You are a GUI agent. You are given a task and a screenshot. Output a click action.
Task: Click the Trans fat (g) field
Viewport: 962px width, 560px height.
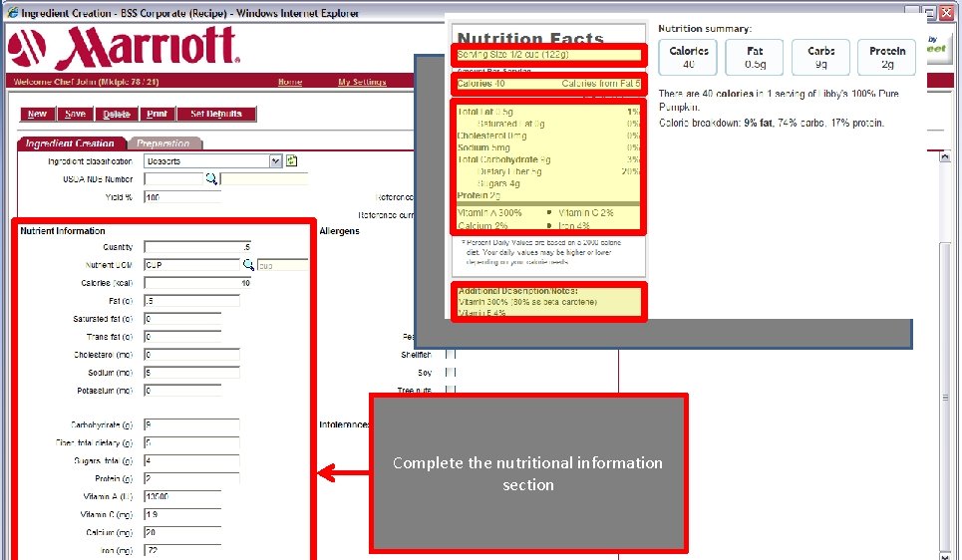click(182, 336)
